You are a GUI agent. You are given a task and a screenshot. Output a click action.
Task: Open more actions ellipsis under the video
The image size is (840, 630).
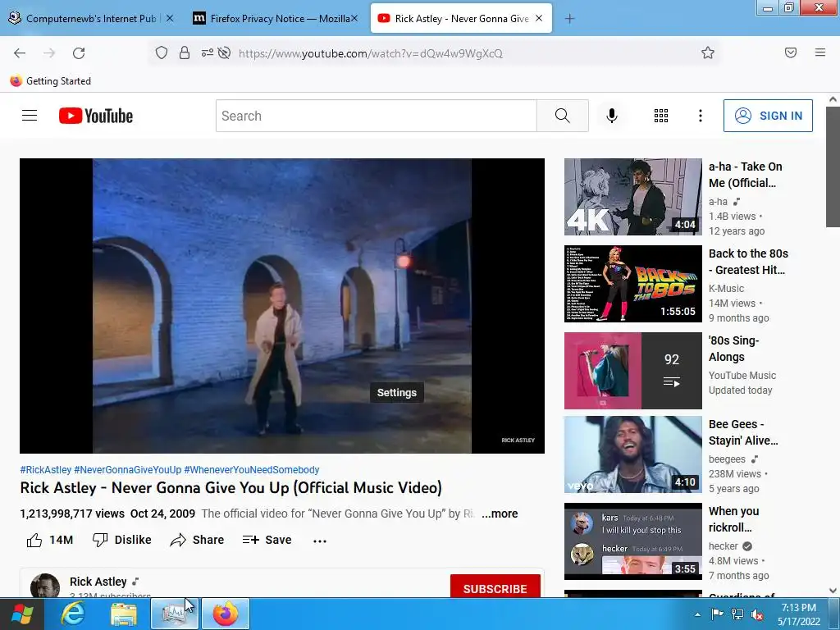click(320, 541)
